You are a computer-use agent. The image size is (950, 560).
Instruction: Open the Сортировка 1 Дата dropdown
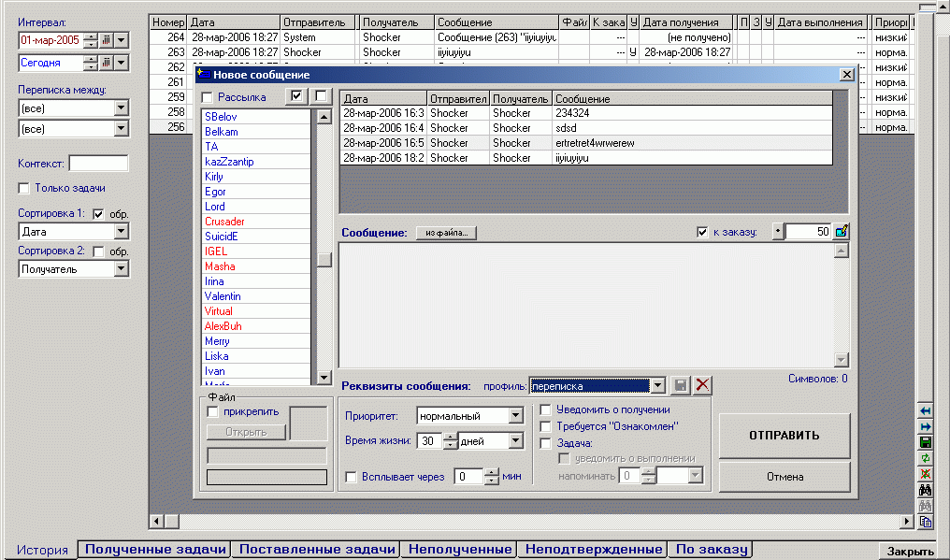click(x=122, y=232)
